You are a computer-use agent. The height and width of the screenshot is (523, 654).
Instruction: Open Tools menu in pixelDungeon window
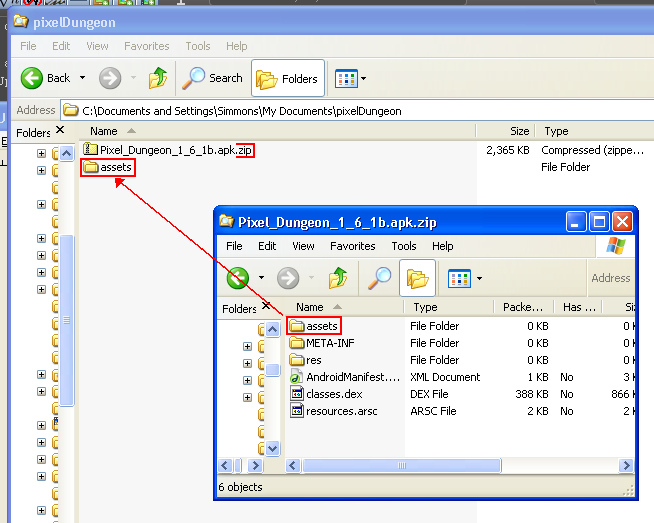[198, 46]
